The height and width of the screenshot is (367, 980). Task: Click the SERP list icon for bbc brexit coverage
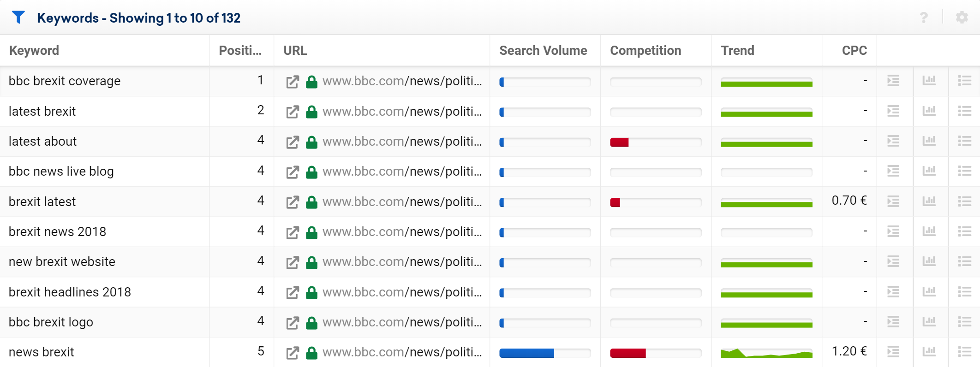(893, 81)
